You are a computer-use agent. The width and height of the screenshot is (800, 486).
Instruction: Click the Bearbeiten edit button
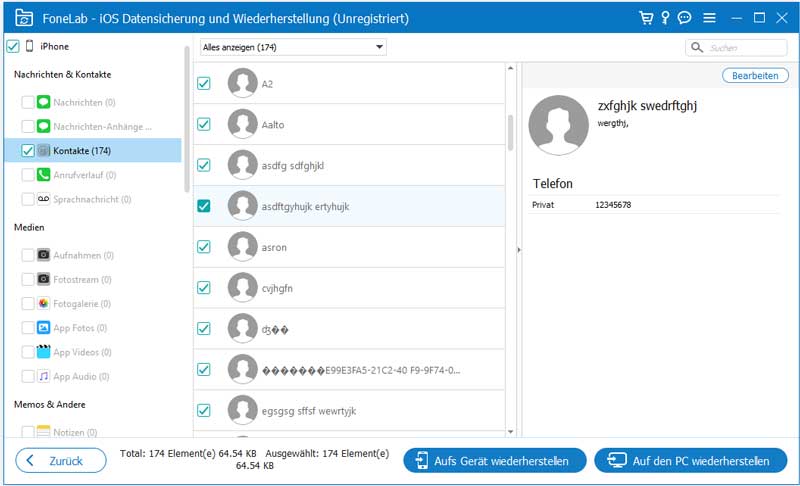coord(755,75)
